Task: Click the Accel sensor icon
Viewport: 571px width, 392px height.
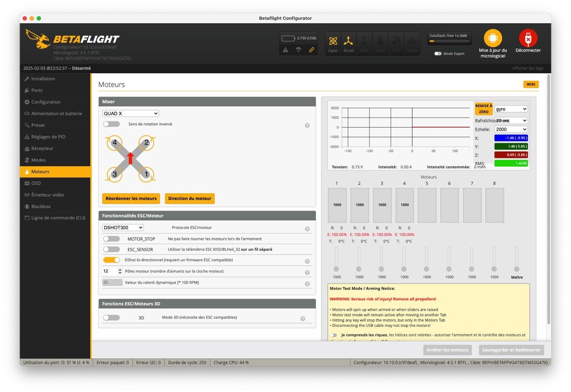Action: [x=349, y=44]
